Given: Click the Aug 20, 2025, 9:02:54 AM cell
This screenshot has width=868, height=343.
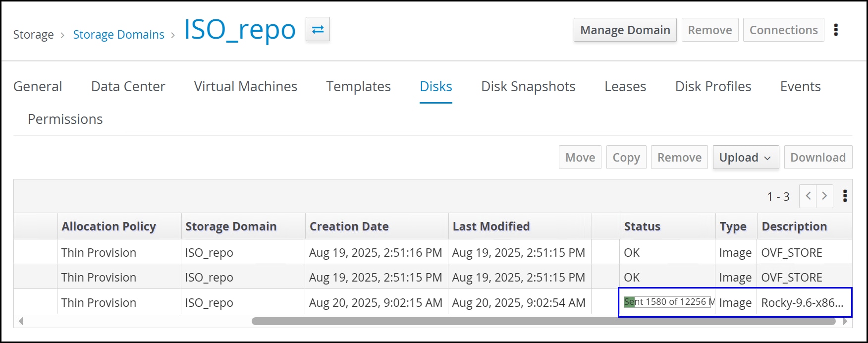Looking at the screenshot, I should pos(519,302).
